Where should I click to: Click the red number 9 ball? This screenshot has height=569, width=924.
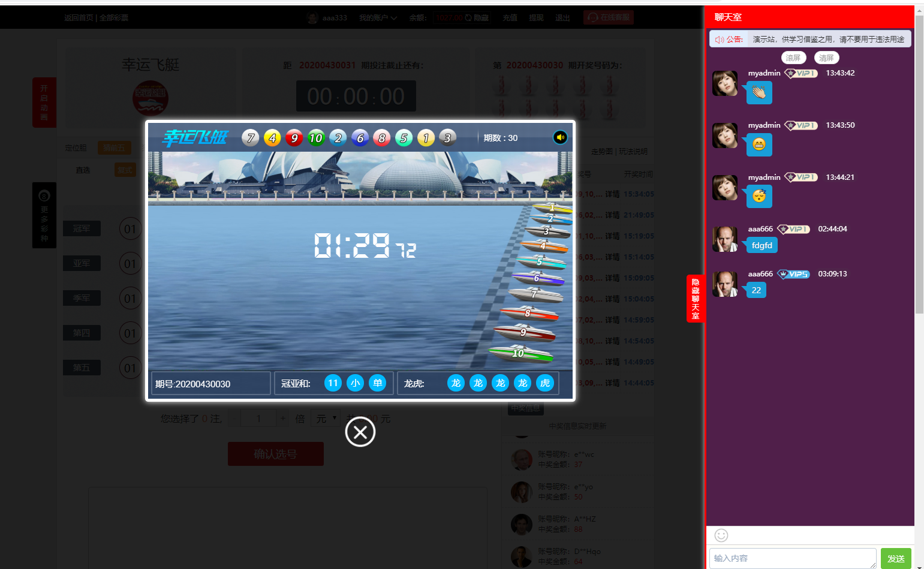point(294,138)
